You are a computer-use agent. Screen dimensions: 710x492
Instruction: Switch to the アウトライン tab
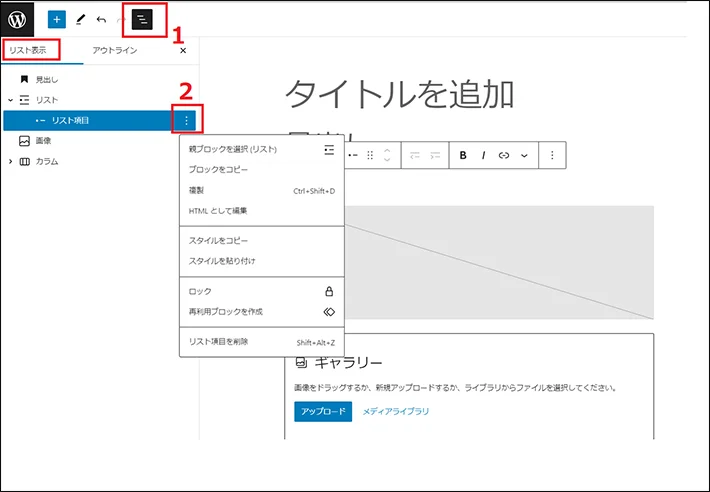(x=114, y=50)
